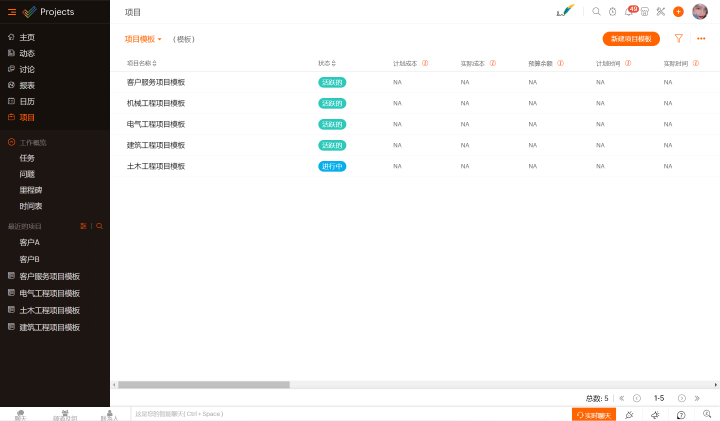720x421 pixels.
Task: Open the three-dot more options menu
Action: [x=701, y=39]
